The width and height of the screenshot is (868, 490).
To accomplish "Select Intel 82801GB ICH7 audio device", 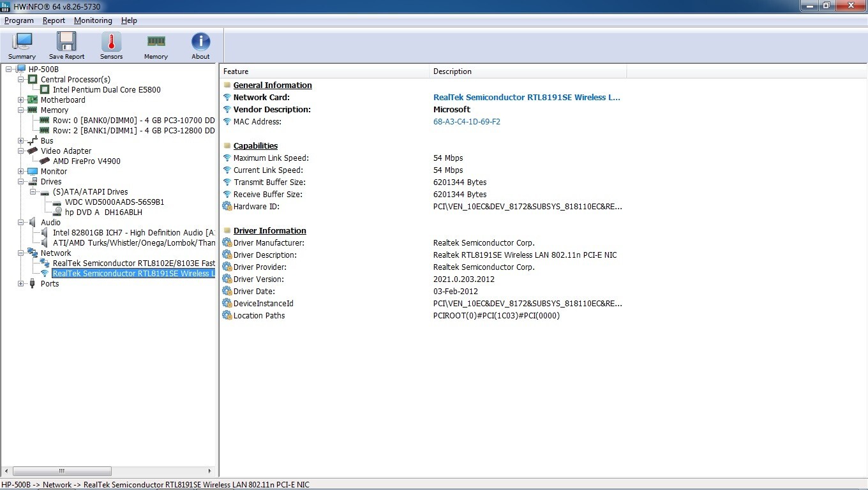I will tap(133, 232).
